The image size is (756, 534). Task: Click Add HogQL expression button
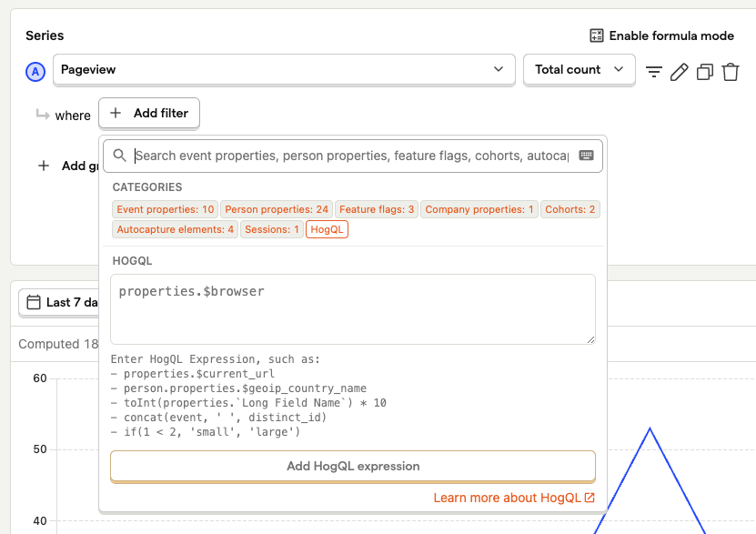click(x=353, y=466)
